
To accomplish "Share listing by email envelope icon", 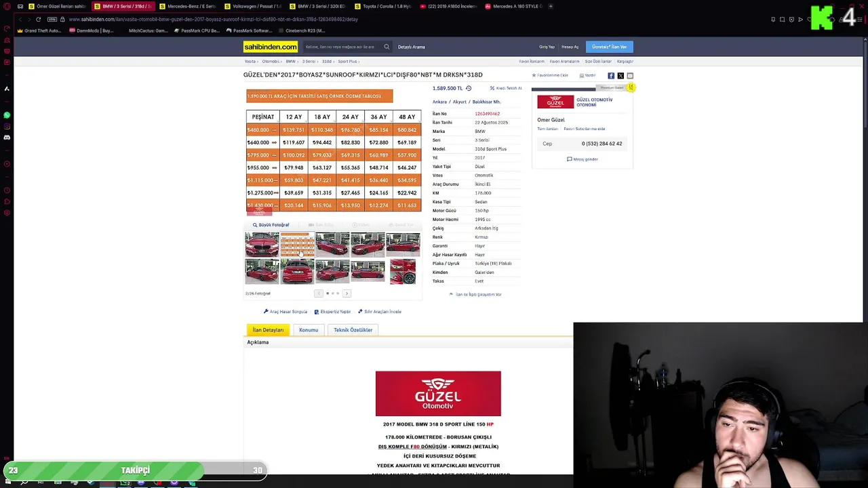I will [630, 76].
